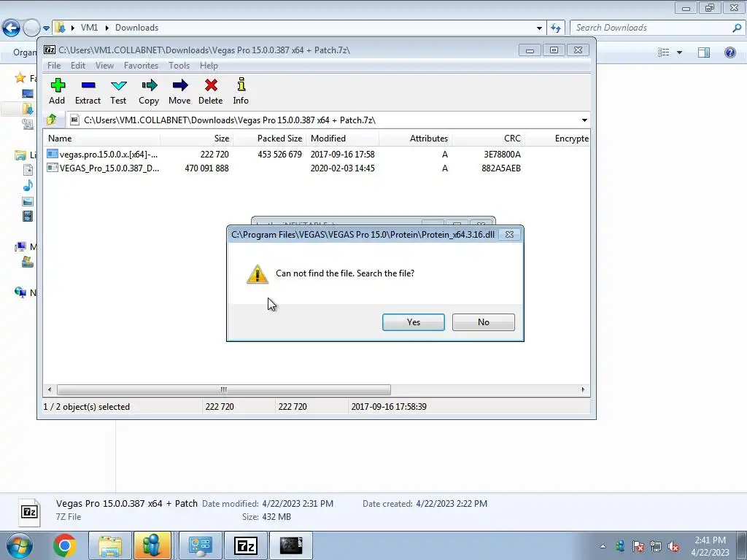Toggle the Explorer preview pane icon
Viewport: 747px width, 560px height.
(x=704, y=52)
